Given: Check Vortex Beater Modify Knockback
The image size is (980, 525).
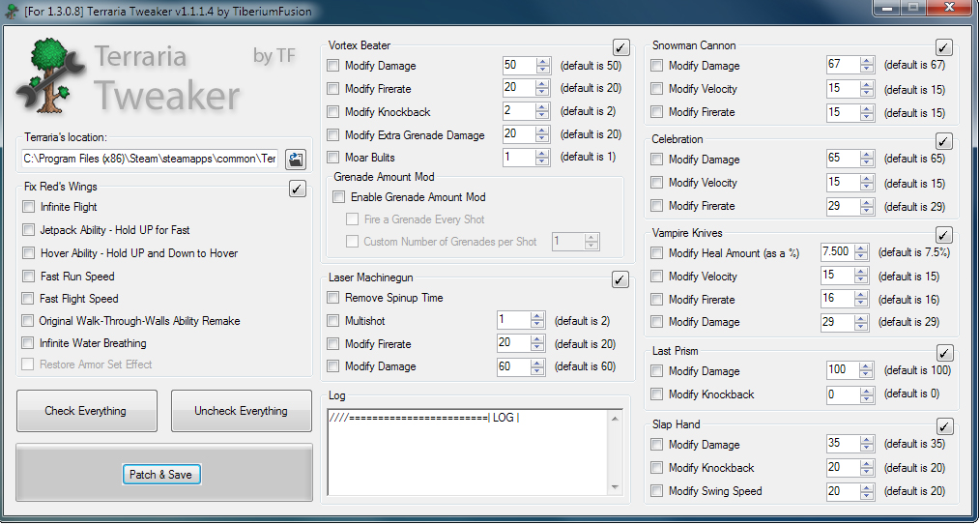Looking at the screenshot, I should [333, 112].
